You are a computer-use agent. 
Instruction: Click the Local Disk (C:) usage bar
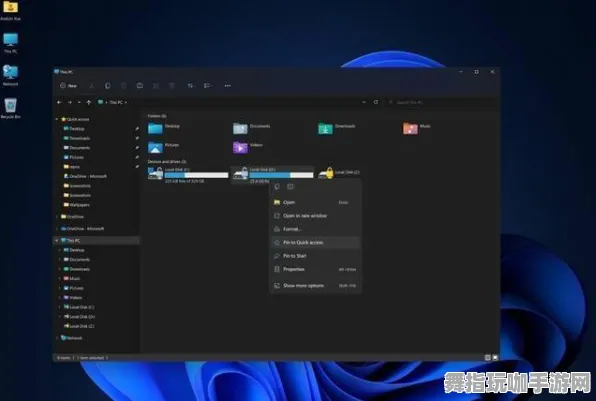[x=197, y=175]
